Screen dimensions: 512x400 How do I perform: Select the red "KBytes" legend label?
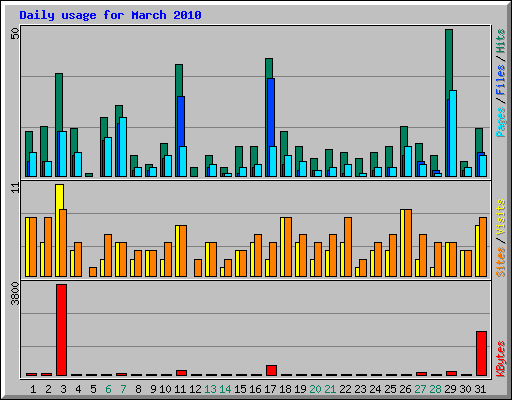coord(501,359)
